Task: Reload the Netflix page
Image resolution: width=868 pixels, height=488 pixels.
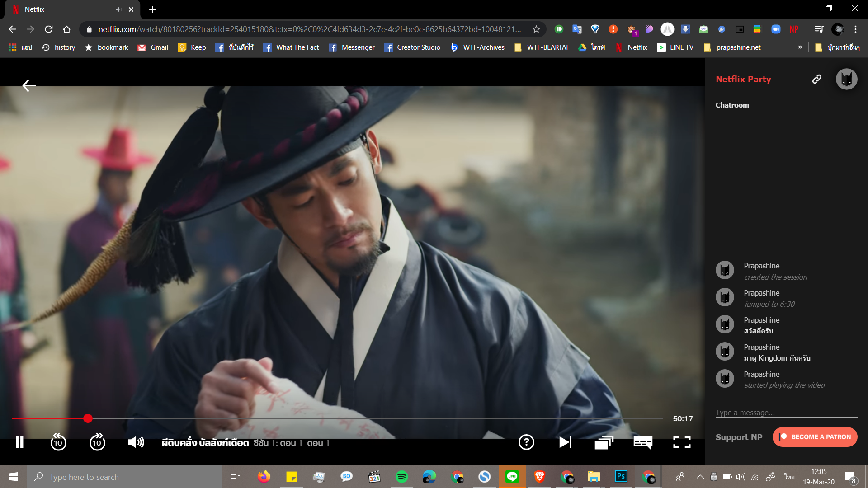Action: pos(48,29)
